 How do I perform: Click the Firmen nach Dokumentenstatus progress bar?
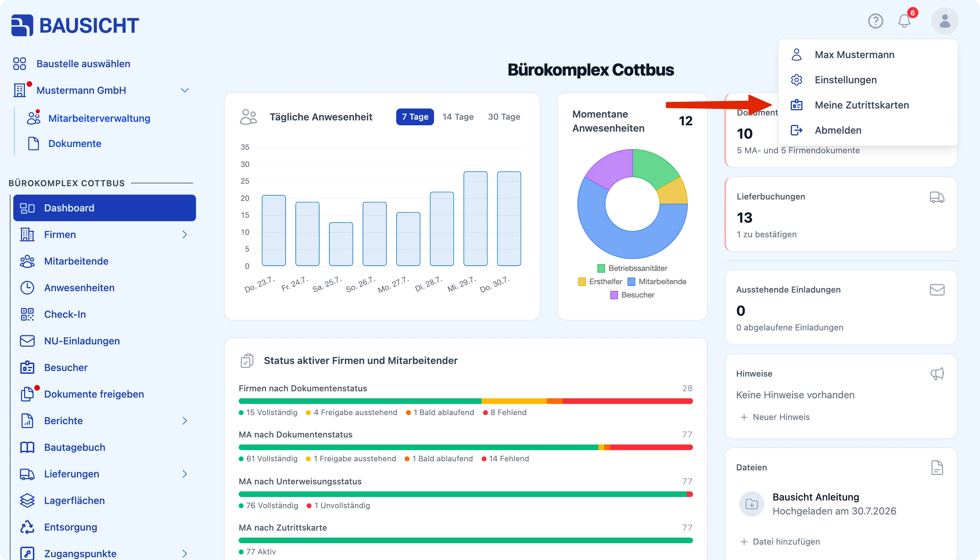465,401
